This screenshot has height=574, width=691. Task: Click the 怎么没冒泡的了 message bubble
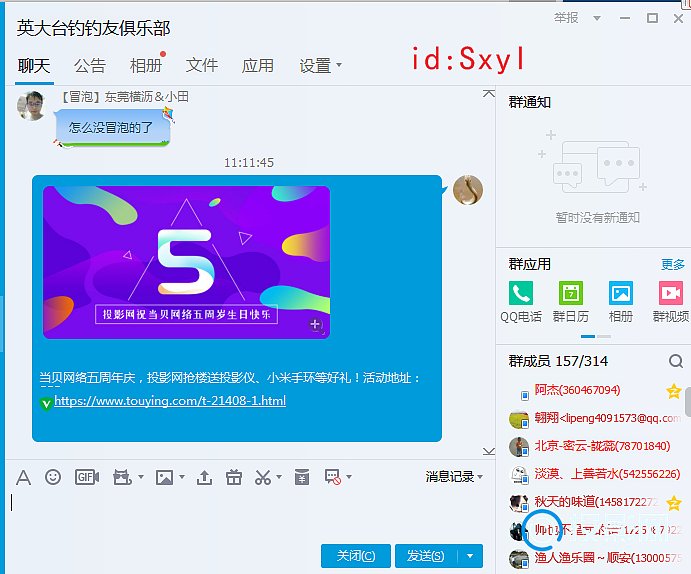pyautogui.click(x=112, y=128)
